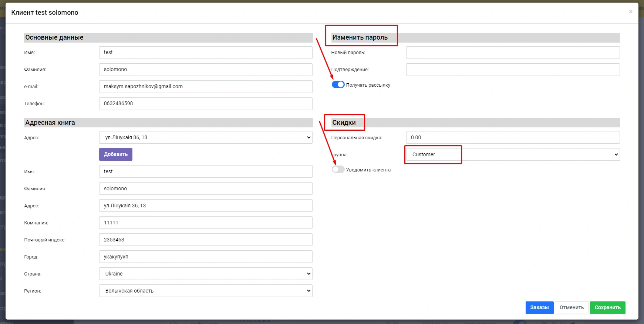Focus the Подтверждение password field
Image resolution: width=644 pixels, height=324 pixels.
click(513, 70)
